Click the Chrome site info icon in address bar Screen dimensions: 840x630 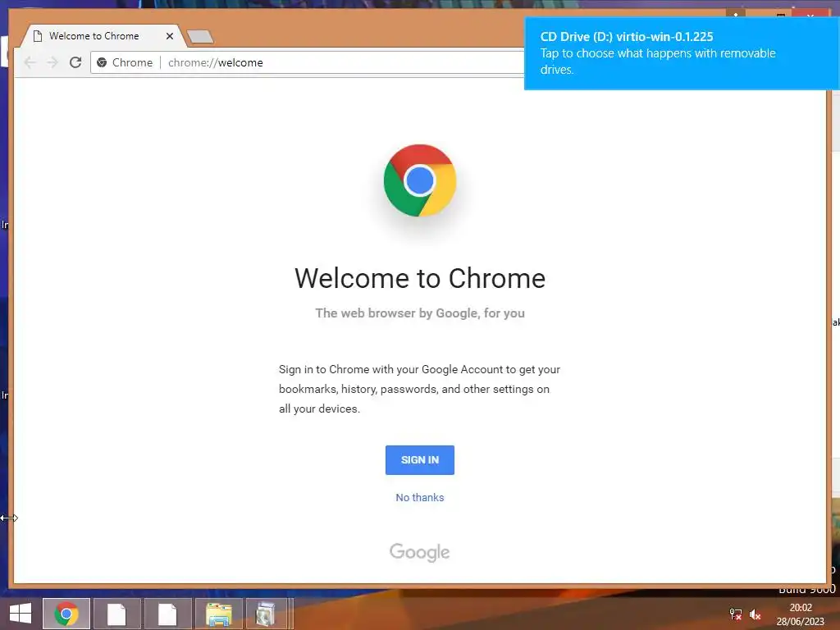click(102, 62)
